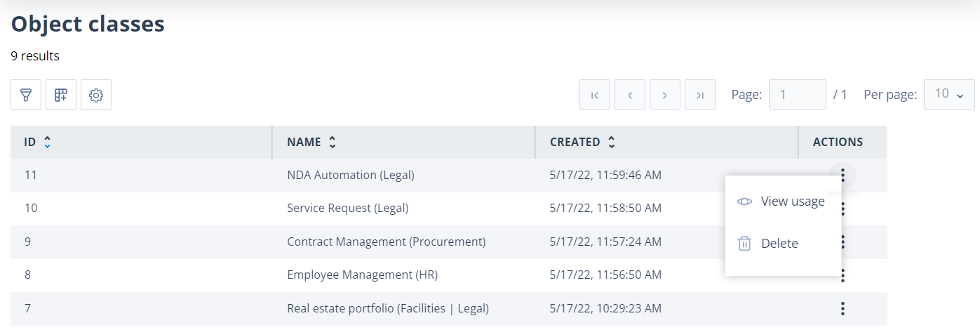This screenshot has width=980, height=330.
Task: Sort table by ID column
Action: [x=47, y=142]
